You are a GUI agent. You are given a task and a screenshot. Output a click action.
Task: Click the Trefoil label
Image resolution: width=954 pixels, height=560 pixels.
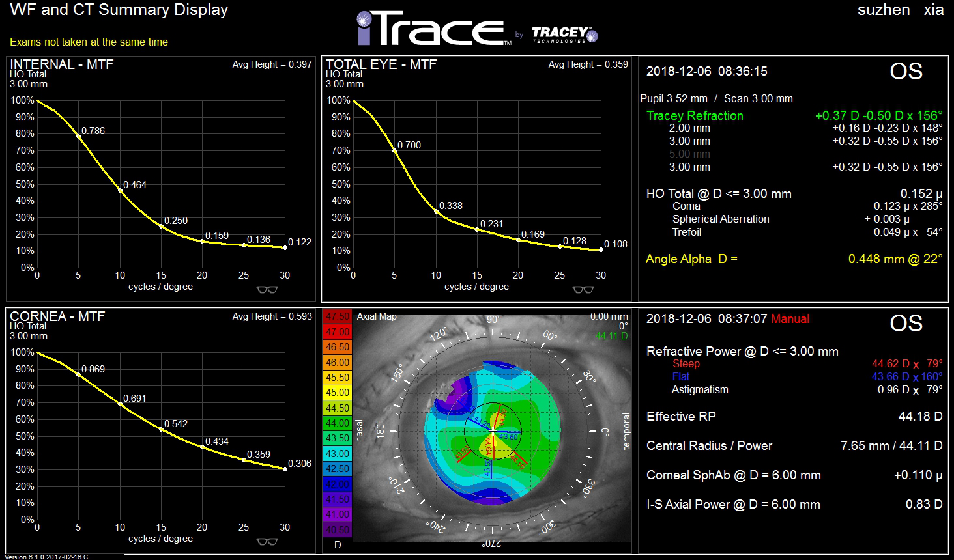point(687,232)
